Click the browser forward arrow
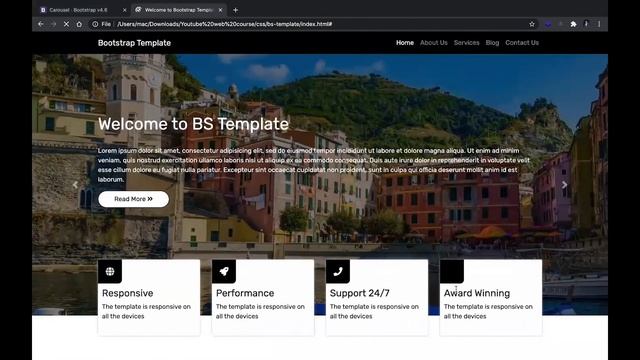This screenshot has height=360, width=640. (x=53, y=24)
